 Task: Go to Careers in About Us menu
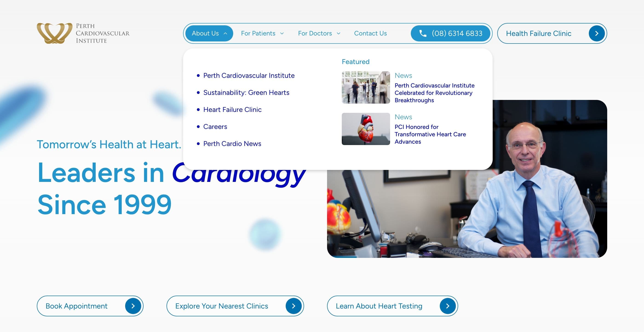pyautogui.click(x=215, y=127)
